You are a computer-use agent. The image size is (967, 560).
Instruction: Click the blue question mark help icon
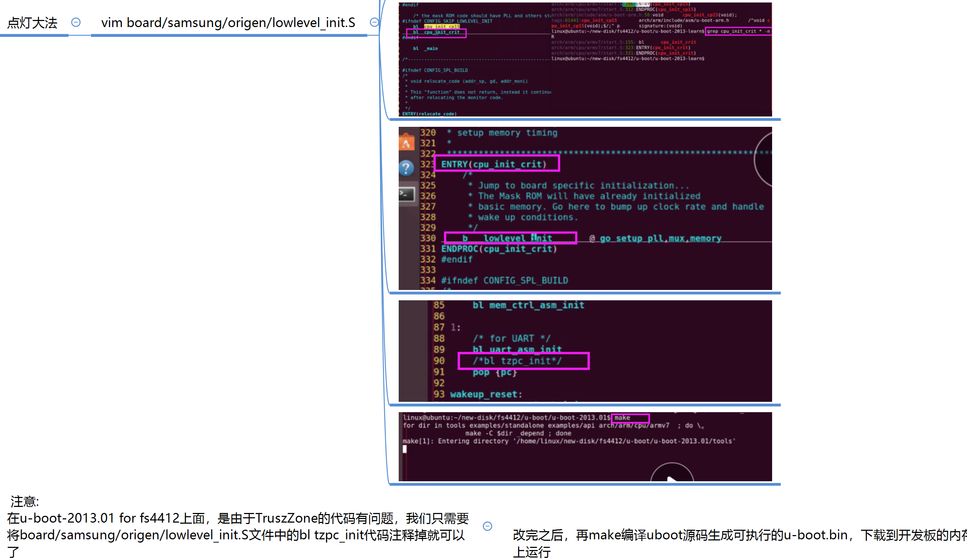407,168
